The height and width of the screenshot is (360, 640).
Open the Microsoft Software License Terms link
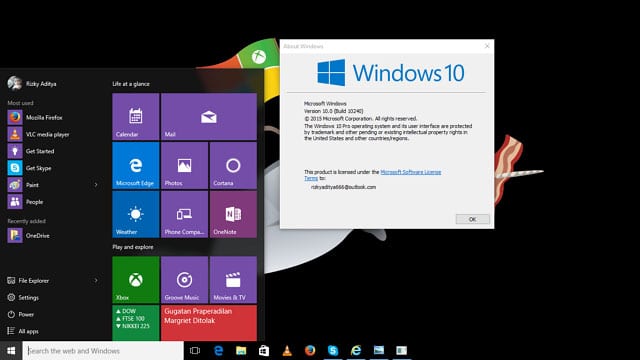[x=411, y=172]
